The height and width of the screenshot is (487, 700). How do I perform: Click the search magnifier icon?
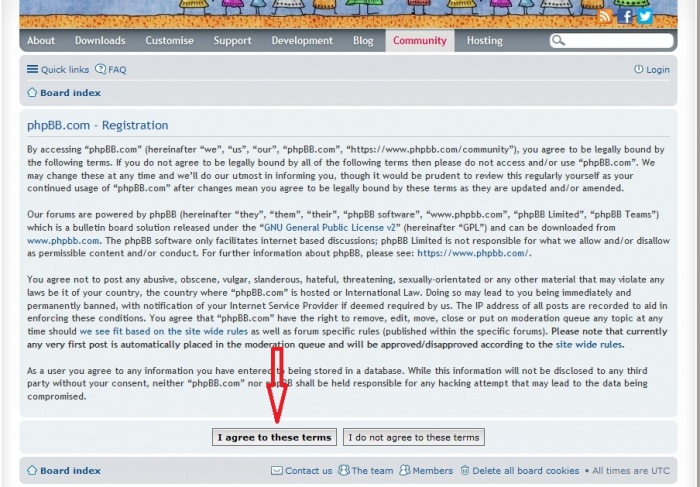pos(558,41)
